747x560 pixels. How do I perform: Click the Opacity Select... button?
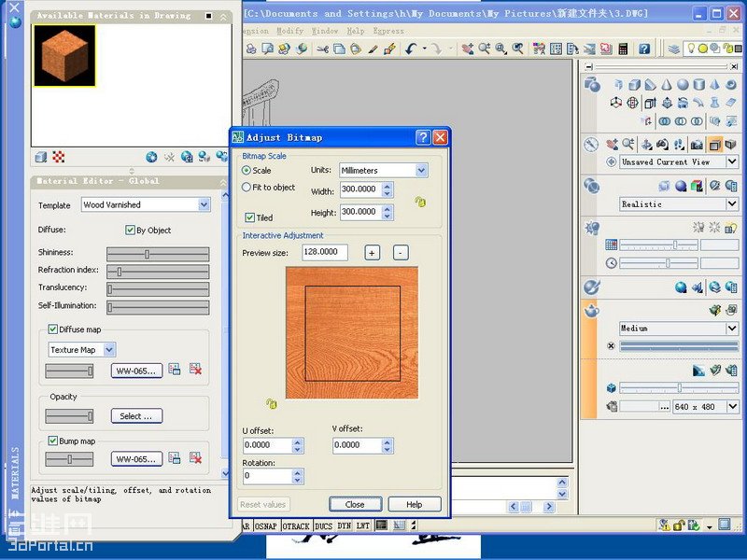(136, 415)
